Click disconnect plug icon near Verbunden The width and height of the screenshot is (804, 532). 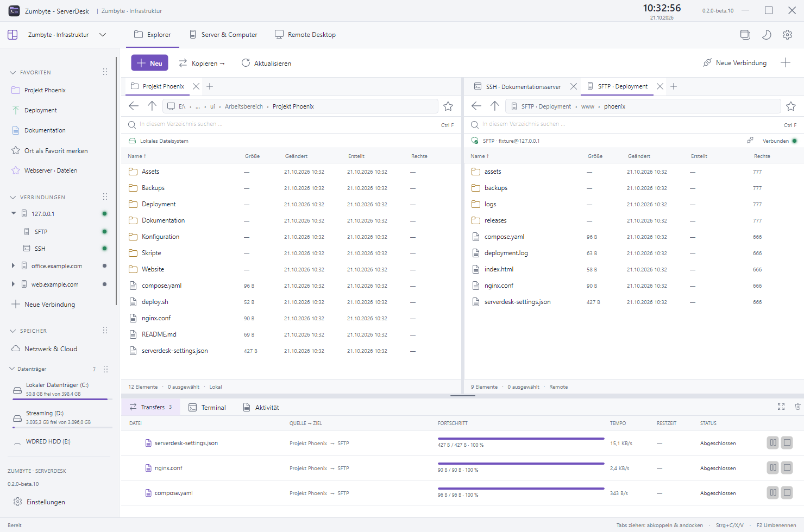[750, 141]
